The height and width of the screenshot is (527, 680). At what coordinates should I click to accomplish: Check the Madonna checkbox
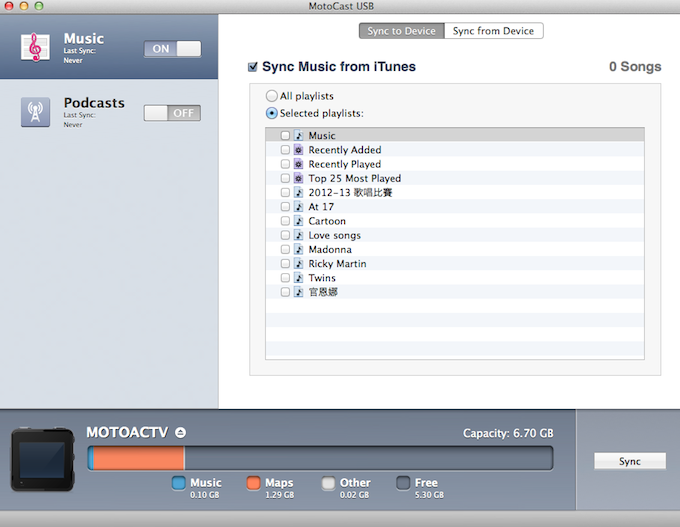click(285, 249)
